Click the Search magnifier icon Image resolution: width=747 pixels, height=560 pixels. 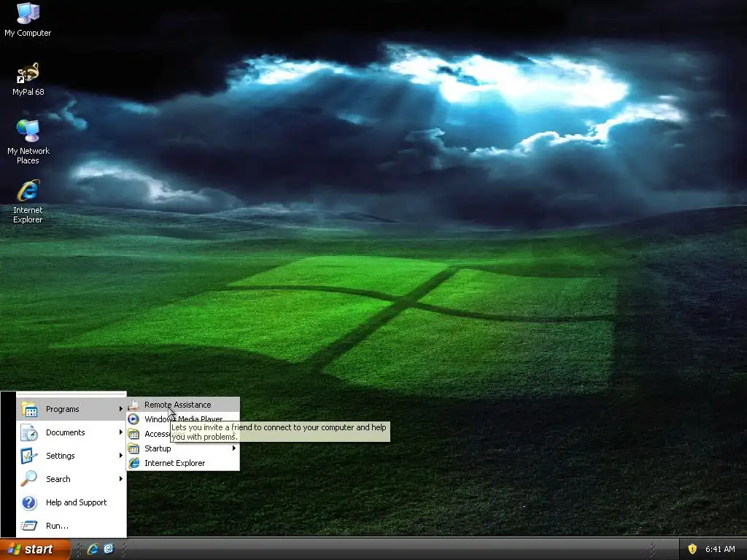29,479
